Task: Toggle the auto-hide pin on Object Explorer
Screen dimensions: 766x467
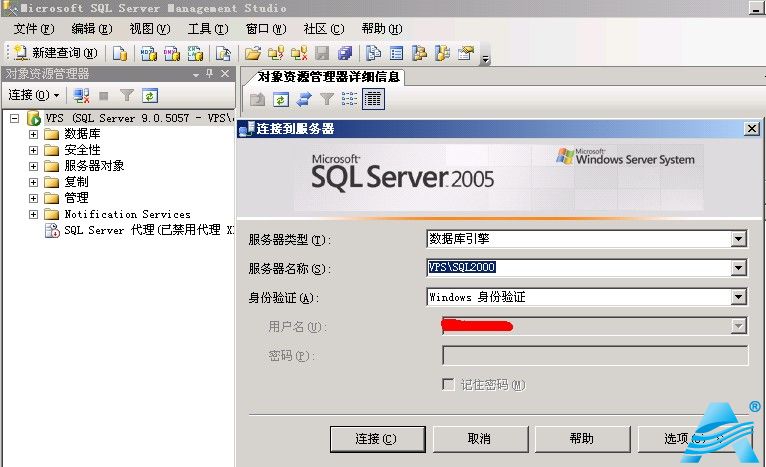Action: point(210,73)
